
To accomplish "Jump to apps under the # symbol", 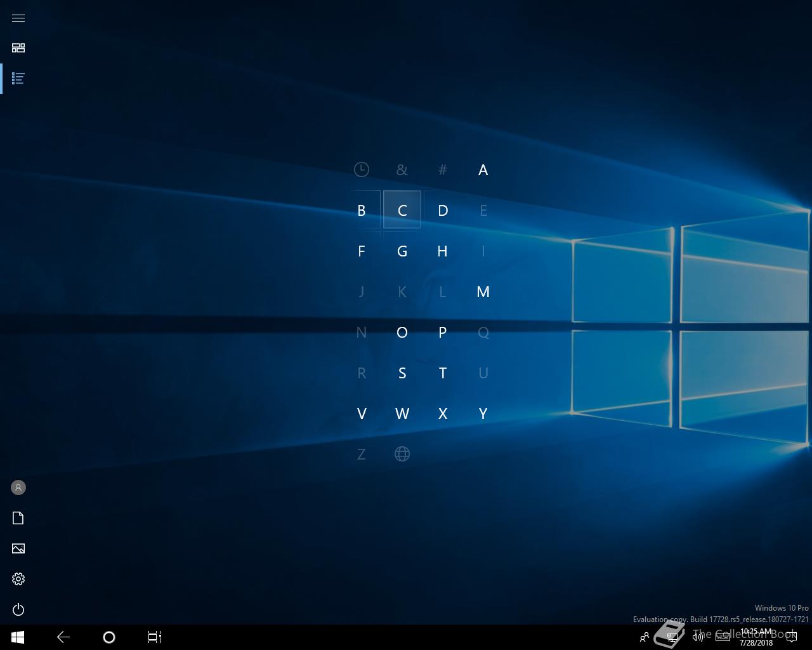I will click(443, 169).
